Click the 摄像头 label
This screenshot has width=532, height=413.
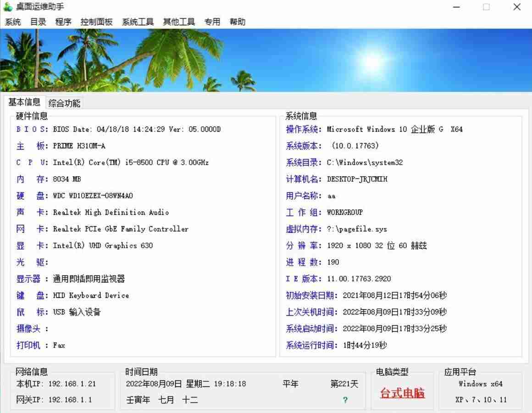click(32, 329)
